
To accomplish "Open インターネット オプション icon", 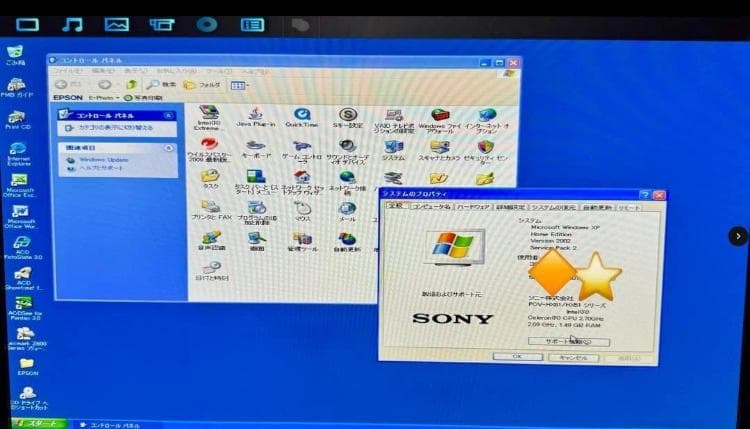I will [x=486, y=121].
